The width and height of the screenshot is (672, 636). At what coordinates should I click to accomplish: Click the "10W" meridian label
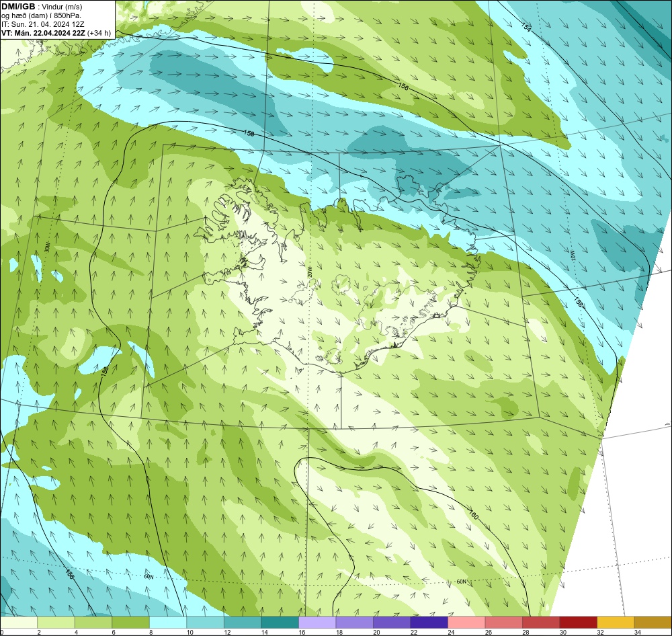coord(572,255)
